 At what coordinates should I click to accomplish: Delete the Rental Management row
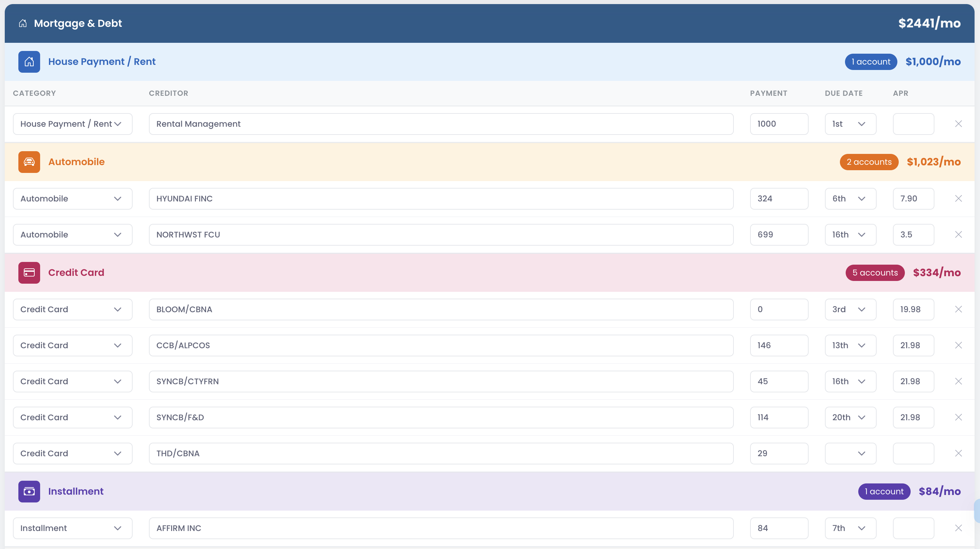point(958,124)
